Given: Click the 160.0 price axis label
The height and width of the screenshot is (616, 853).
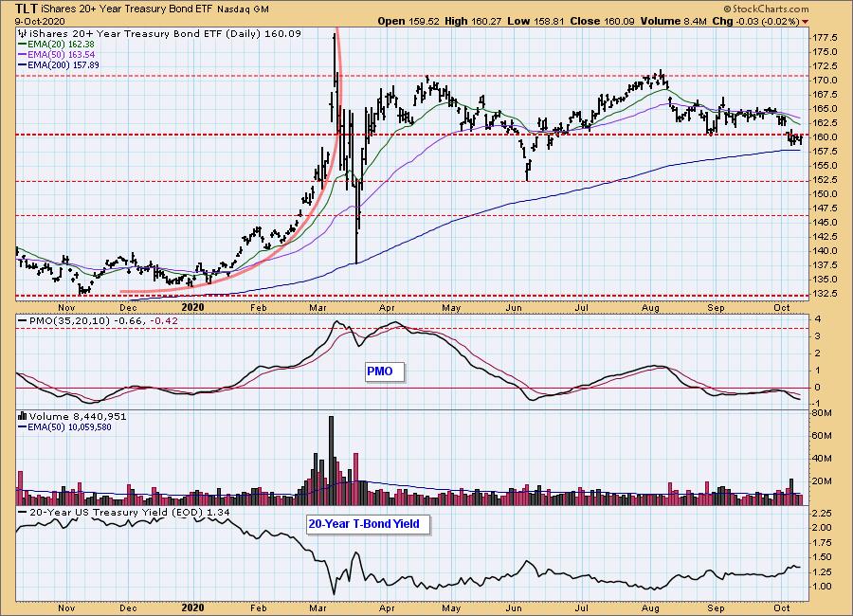Looking at the screenshot, I should (825, 137).
